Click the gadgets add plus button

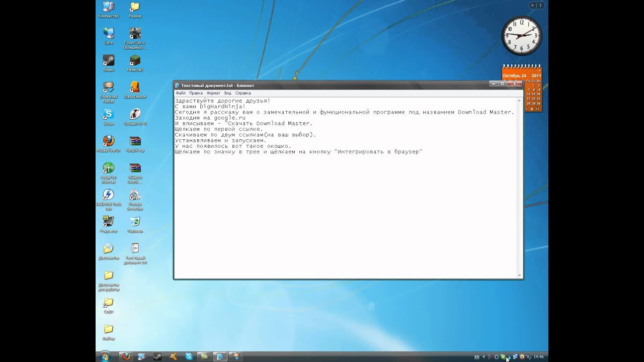pos(533,5)
